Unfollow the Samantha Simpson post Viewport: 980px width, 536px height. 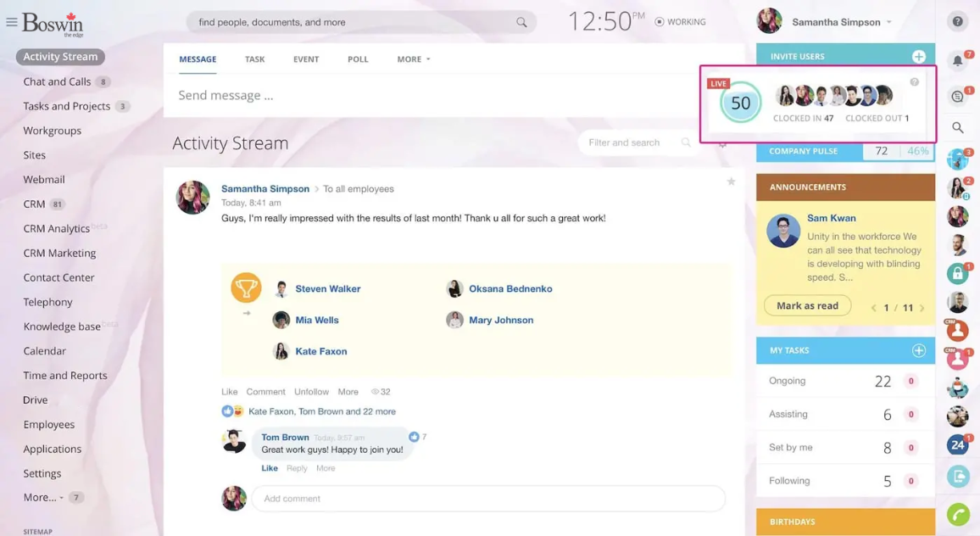tap(311, 392)
